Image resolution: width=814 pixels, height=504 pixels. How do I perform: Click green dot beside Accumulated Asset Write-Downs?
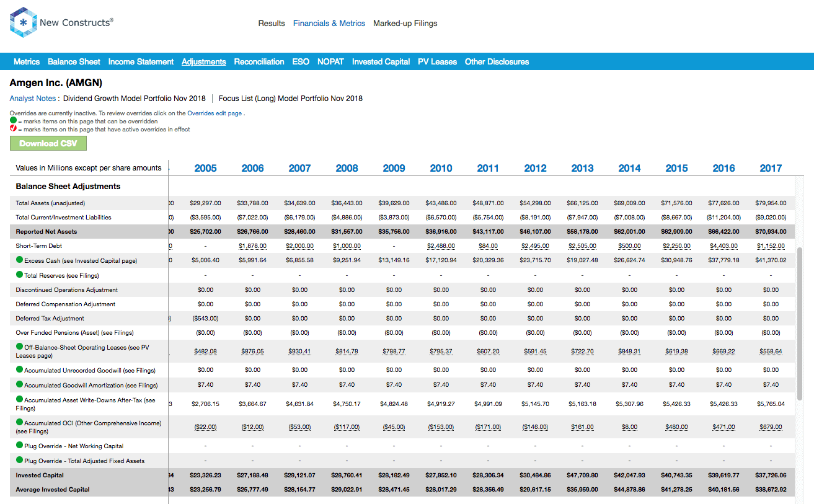[x=20, y=400]
